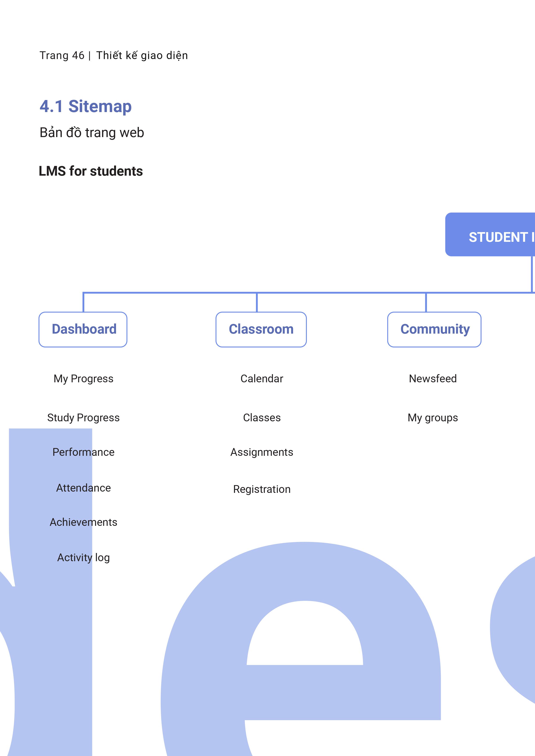Image resolution: width=535 pixels, height=756 pixels.
Task: Select the LMS for students subheading
Action: pos(91,171)
